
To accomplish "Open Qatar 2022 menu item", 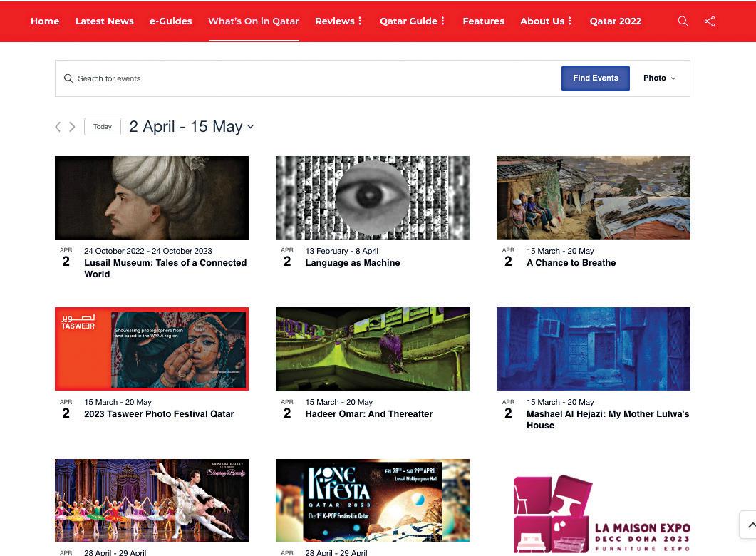I will point(616,21).
